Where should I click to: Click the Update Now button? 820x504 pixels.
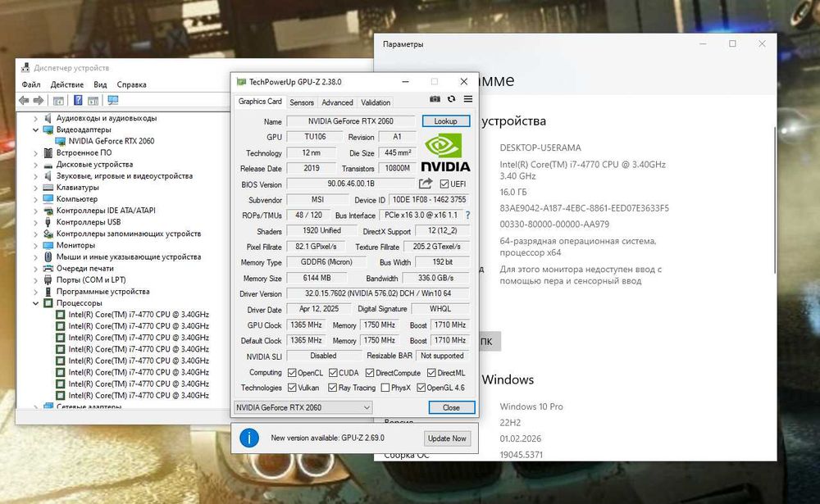[447, 438]
